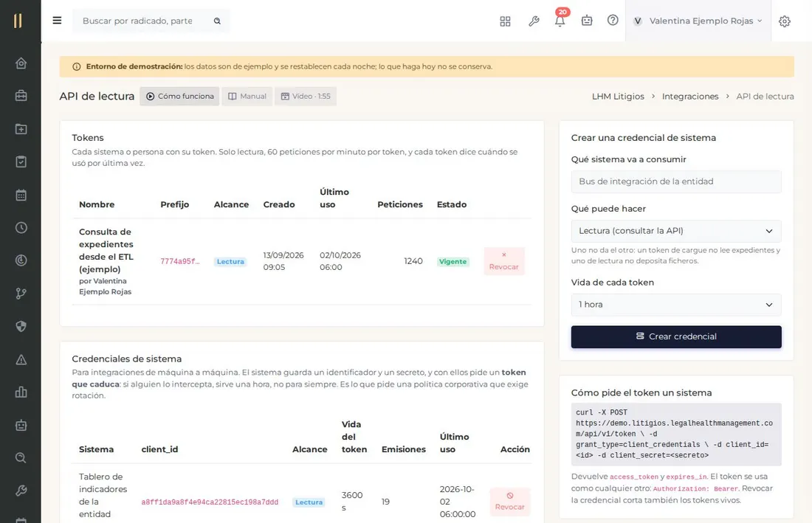Open the robot icon in sidebar

21,425
